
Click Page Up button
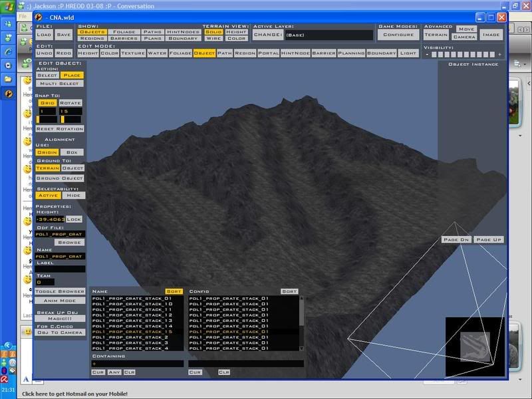(x=489, y=239)
